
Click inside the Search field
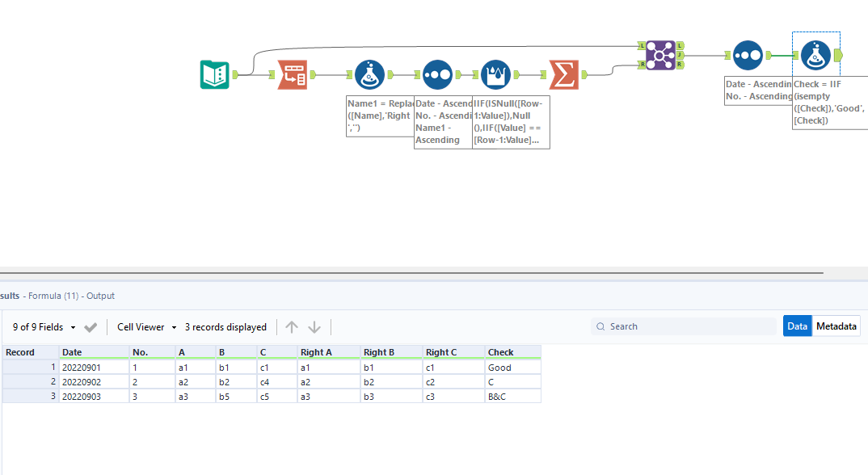(x=687, y=326)
